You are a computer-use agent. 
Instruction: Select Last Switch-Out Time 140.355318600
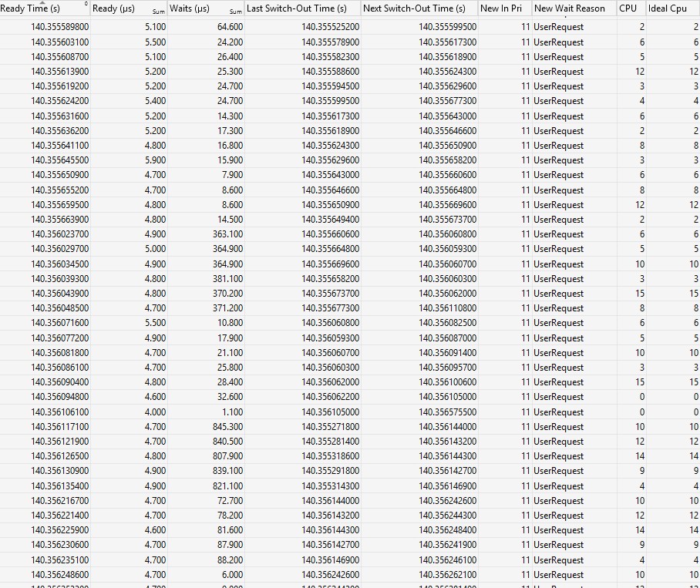point(331,456)
